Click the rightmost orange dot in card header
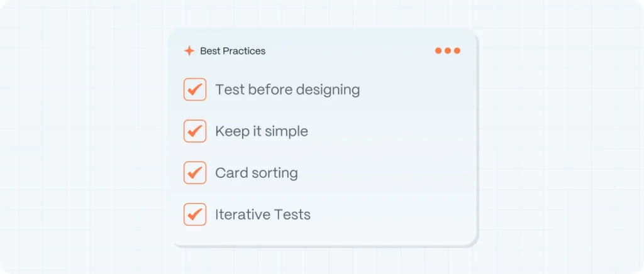This screenshot has width=644, height=274. point(457,51)
